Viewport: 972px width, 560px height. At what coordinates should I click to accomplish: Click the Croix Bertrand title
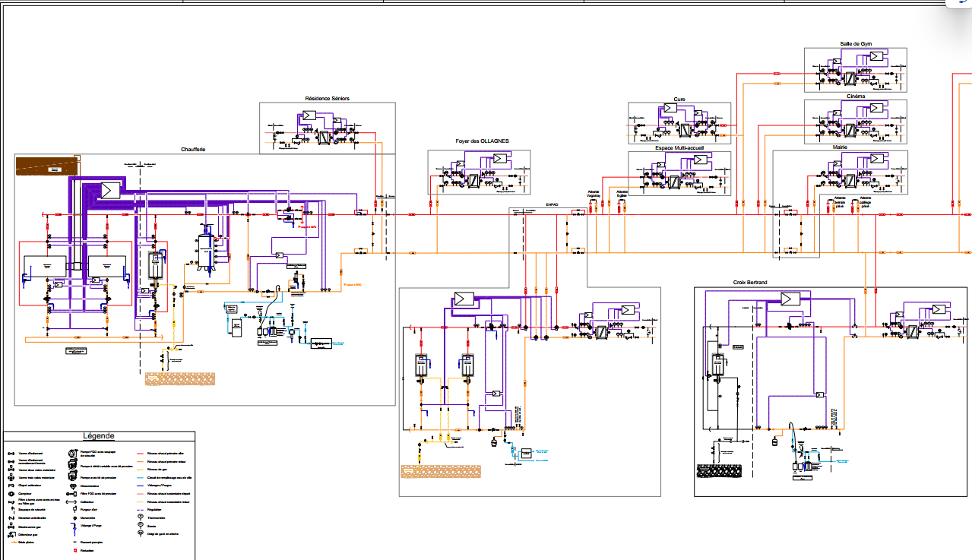pos(750,283)
